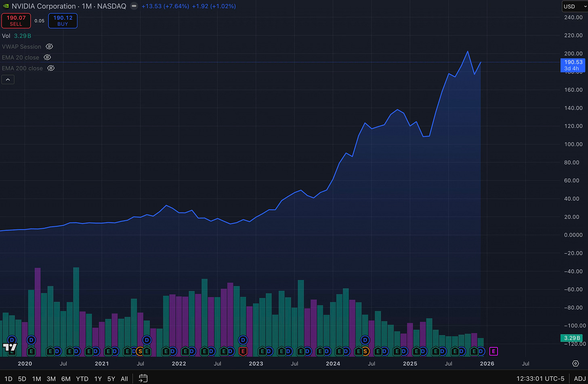Hide the EMA 20 close indicator

(47, 57)
